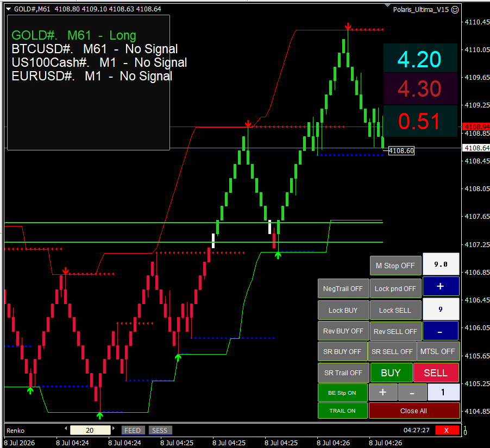This screenshot has width=490, height=448.
Task: Click the Renko brick size right arrow
Action: pyautogui.click(x=114, y=428)
